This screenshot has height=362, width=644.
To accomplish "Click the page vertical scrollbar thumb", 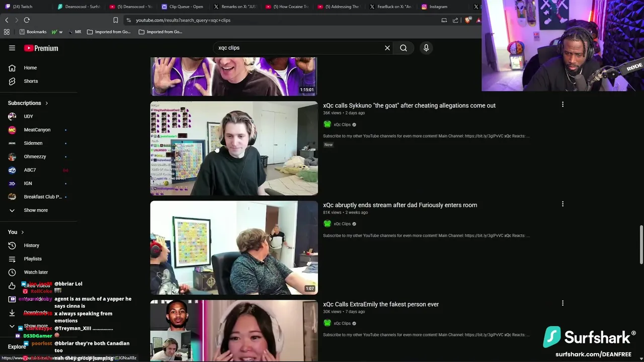I will 641,244.
